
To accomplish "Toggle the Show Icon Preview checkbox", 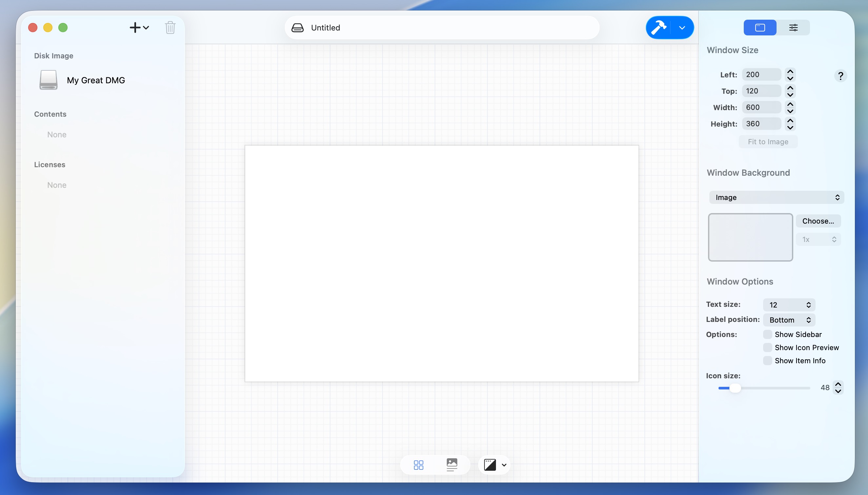I will click(x=767, y=347).
